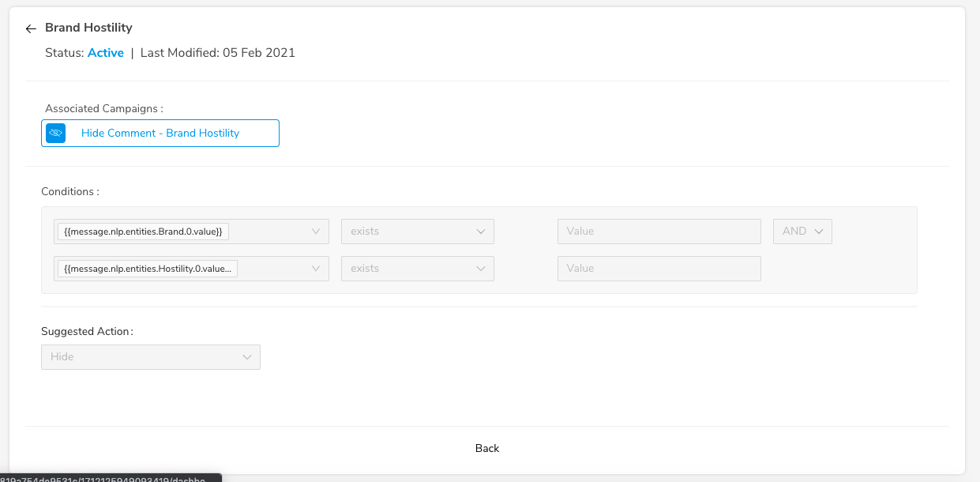Expand the exists operator dropdown for the Hostility row
This screenshot has width=980, height=482.
(418, 269)
